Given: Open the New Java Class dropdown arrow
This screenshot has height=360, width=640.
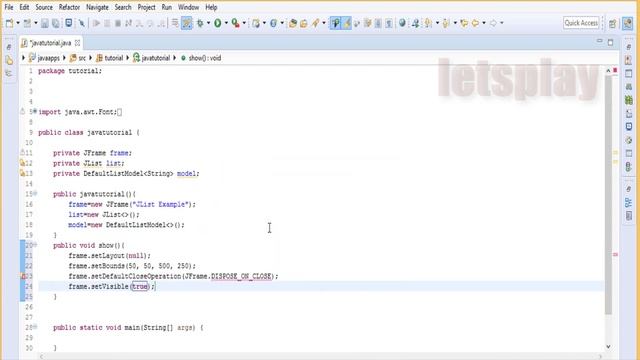Looking at the screenshot, I should tap(282, 23).
